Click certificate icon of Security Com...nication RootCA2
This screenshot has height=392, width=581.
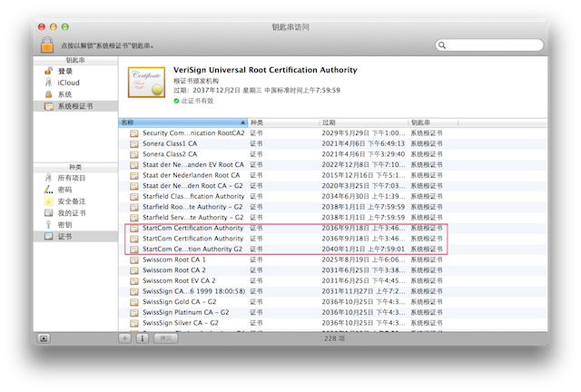coord(134,133)
